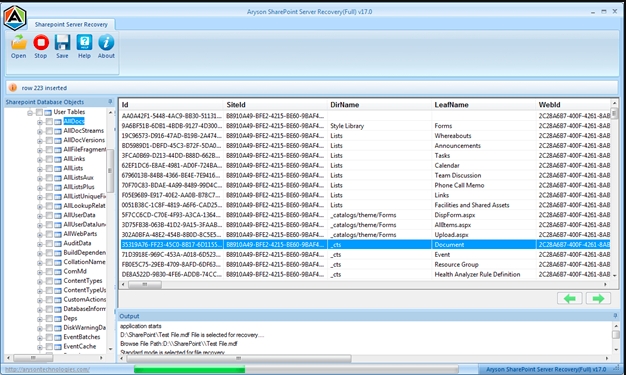Expand the CustomActions tree node
Image resolution: width=626 pixels, height=375 pixels.
pyautogui.click(x=40, y=300)
